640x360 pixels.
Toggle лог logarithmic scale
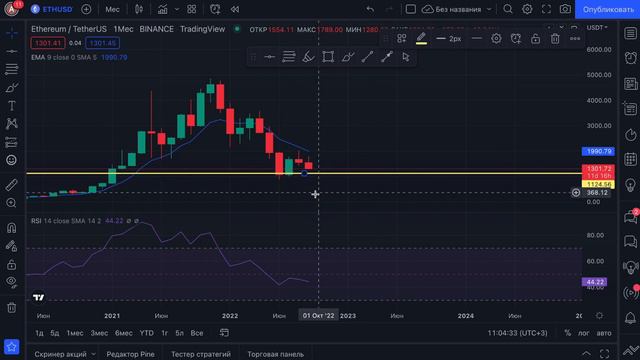pos(583,333)
